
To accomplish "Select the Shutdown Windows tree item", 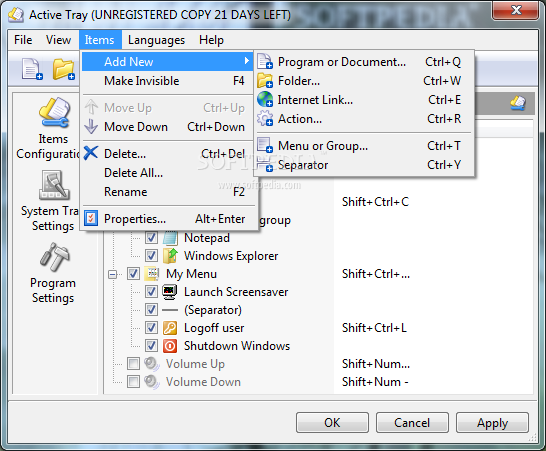I will click(x=237, y=346).
